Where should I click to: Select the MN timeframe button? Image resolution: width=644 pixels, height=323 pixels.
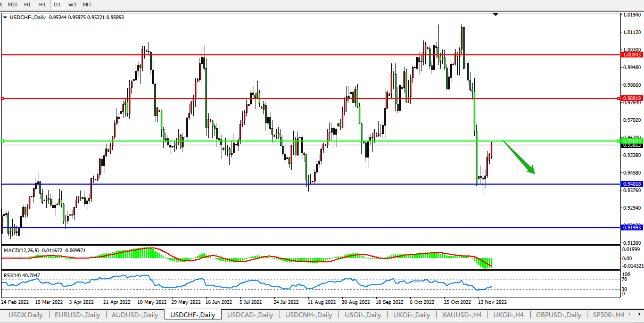pyautogui.click(x=86, y=4)
